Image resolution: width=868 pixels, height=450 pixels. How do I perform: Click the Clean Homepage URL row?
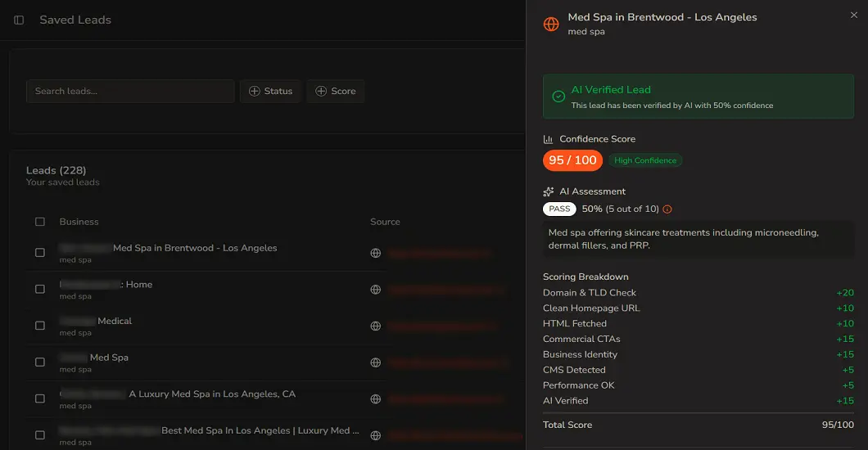pos(698,308)
